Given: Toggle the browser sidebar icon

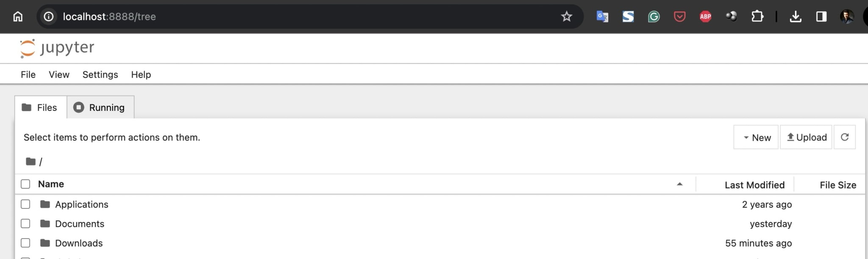Looking at the screenshot, I should coord(821,17).
